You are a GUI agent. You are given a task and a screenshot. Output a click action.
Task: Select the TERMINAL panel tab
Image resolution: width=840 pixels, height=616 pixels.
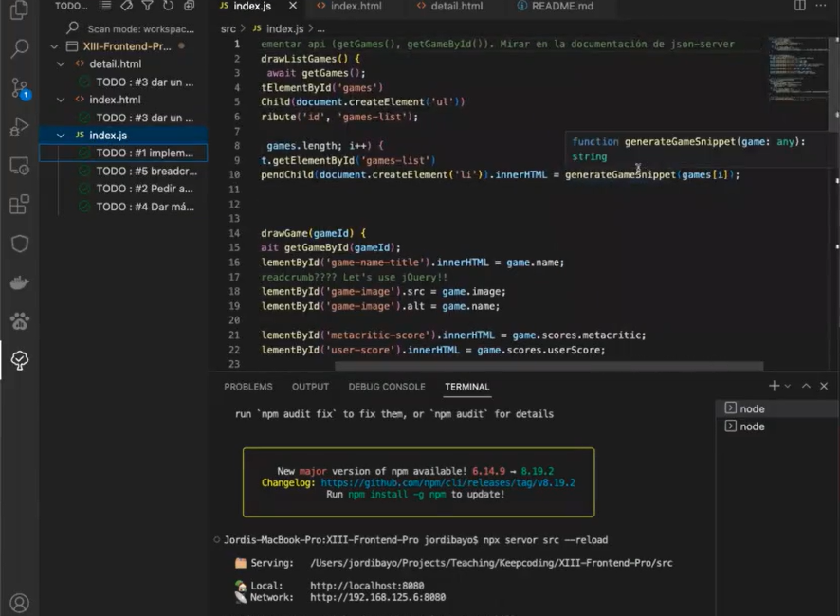(x=466, y=387)
